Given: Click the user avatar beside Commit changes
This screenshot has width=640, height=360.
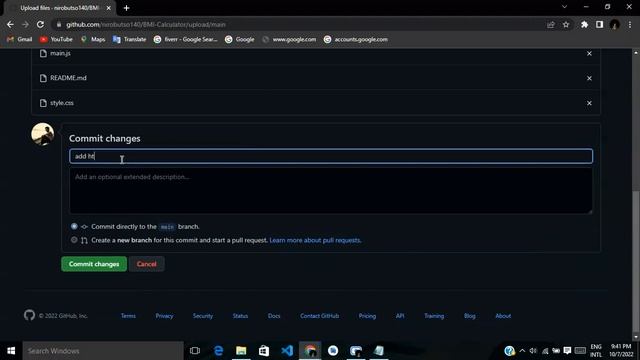Looking at the screenshot, I should pyautogui.click(x=42, y=134).
